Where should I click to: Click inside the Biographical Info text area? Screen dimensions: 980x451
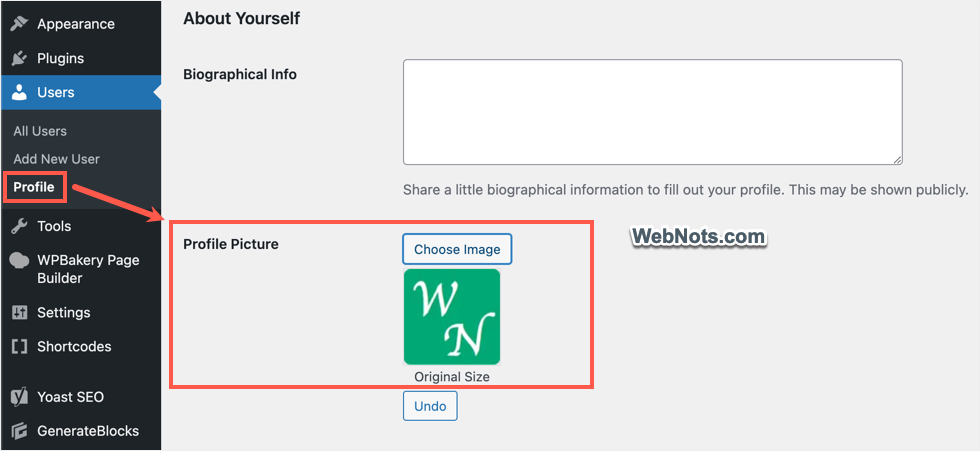(x=652, y=112)
